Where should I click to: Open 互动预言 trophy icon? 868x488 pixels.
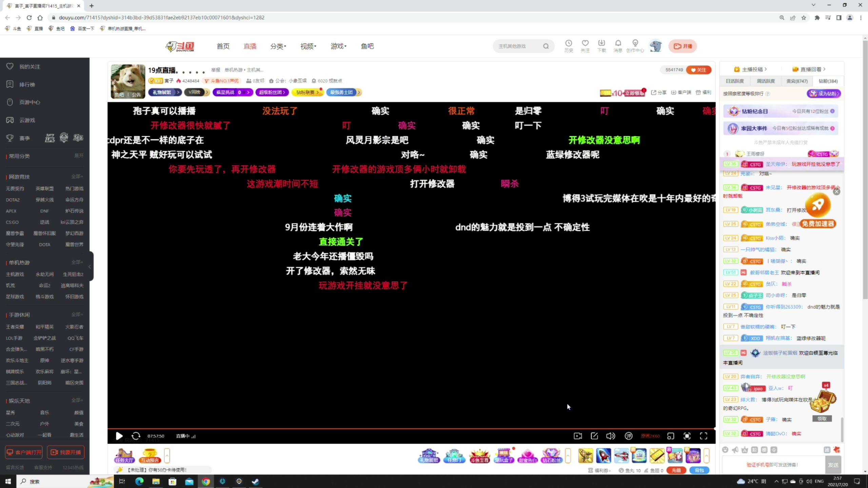[150, 456]
